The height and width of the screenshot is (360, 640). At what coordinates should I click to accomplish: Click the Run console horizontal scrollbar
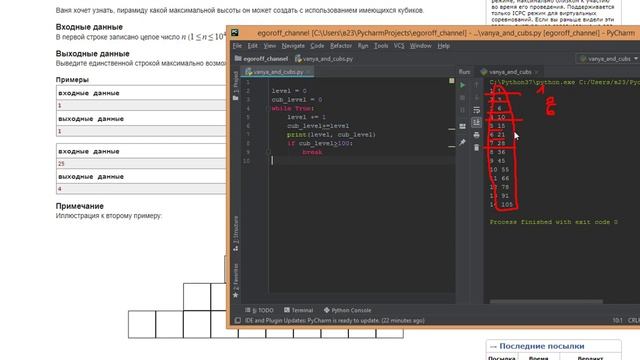click(x=546, y=302)
